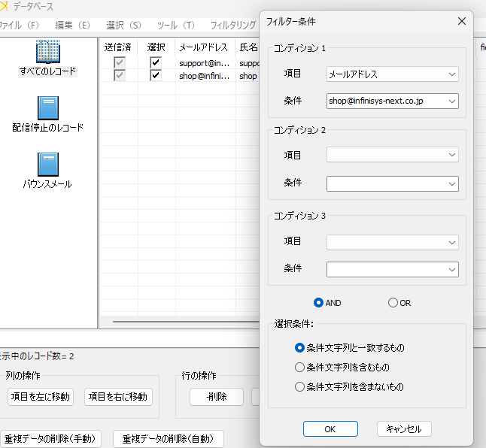Click the shop name cell
This screenshot has height=448, width=486.
tap(248, 76)
